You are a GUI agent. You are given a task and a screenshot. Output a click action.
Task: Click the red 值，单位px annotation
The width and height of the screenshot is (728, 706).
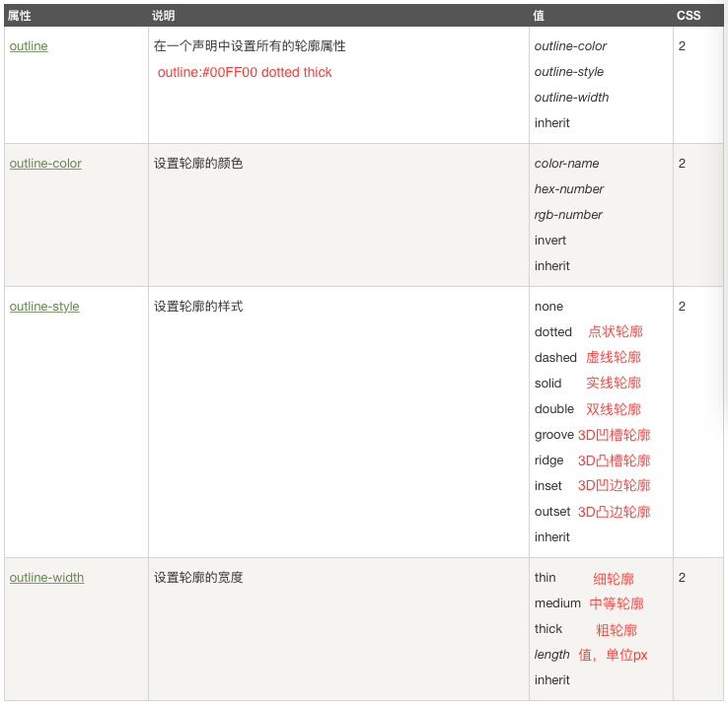[x=613, y=655]
